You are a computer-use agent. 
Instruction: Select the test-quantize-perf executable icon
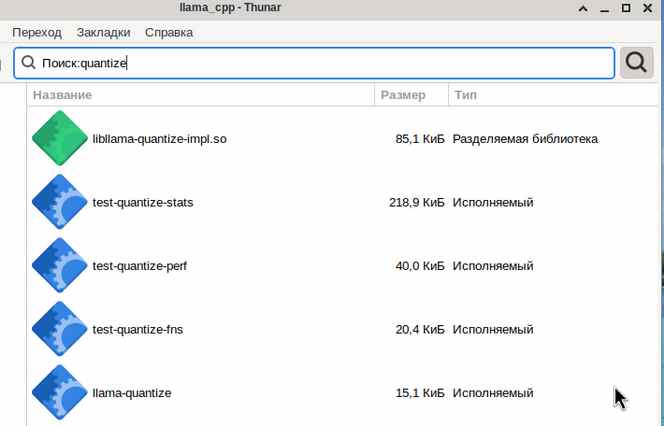(x=60, y=265)
